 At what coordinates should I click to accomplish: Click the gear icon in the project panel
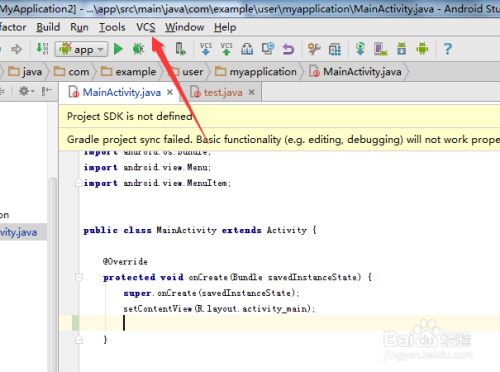pyautogui.click(x=26, y=91)
